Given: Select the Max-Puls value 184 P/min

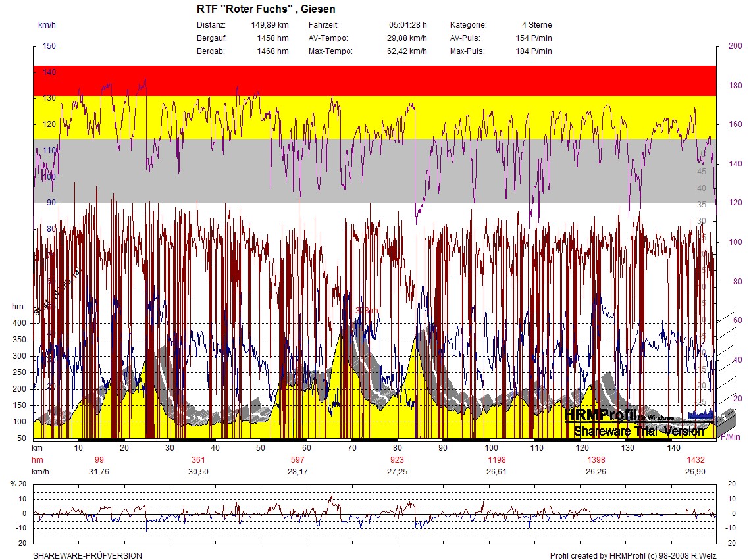Looking at the screenshot, I should [x=534, y=51].
